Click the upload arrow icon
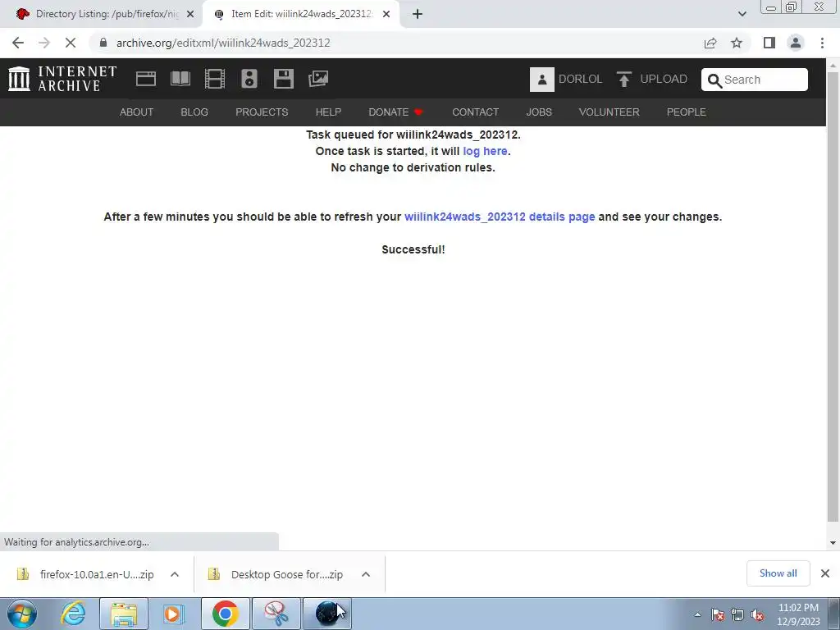The image size is (840, 630). tap(623, 80)
